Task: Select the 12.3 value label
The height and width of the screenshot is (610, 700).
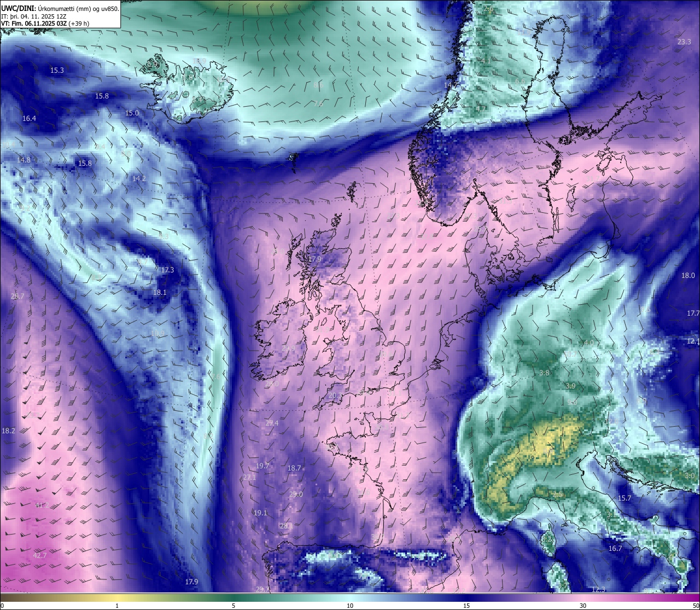Action: pyautogui.click(x=599, y=590)
